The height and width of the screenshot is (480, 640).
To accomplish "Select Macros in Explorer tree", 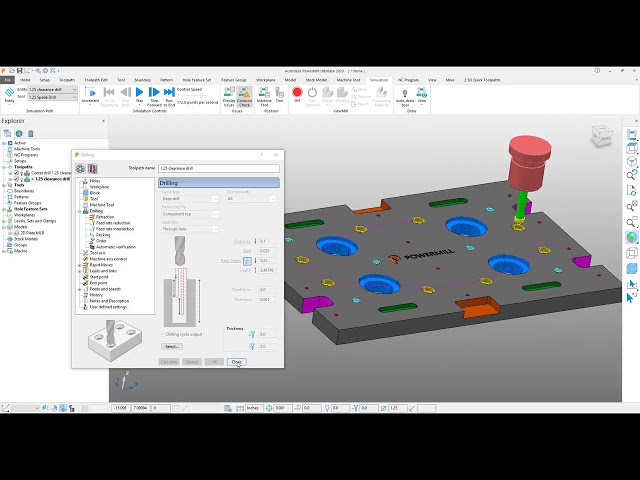I will (20, 251).
